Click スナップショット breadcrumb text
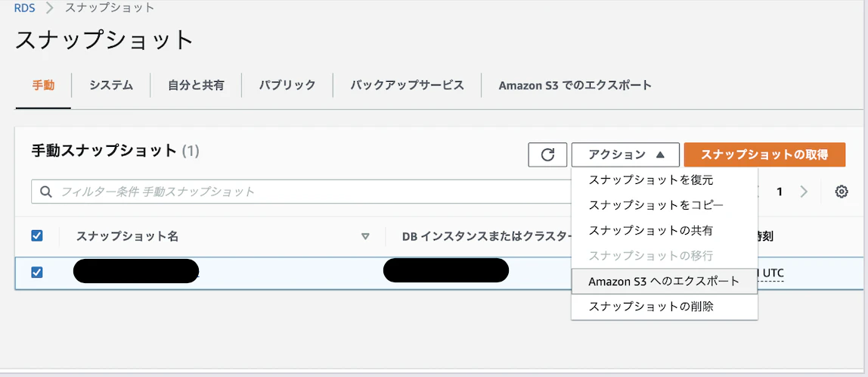The width and height of the screenshot is (868, 377). click(110, 8)
